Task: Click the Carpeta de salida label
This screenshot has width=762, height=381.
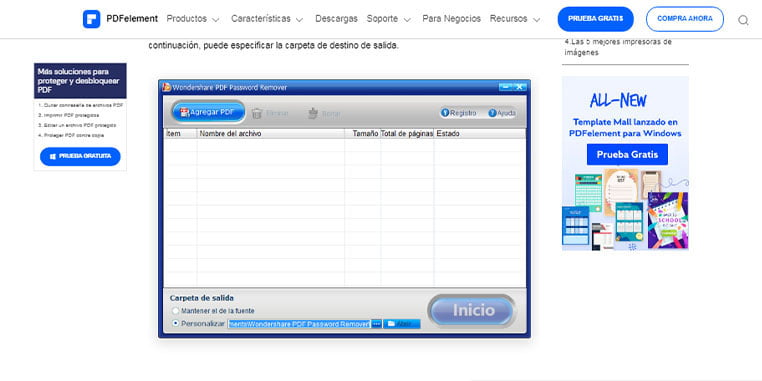Action: (x=202, y=298)
